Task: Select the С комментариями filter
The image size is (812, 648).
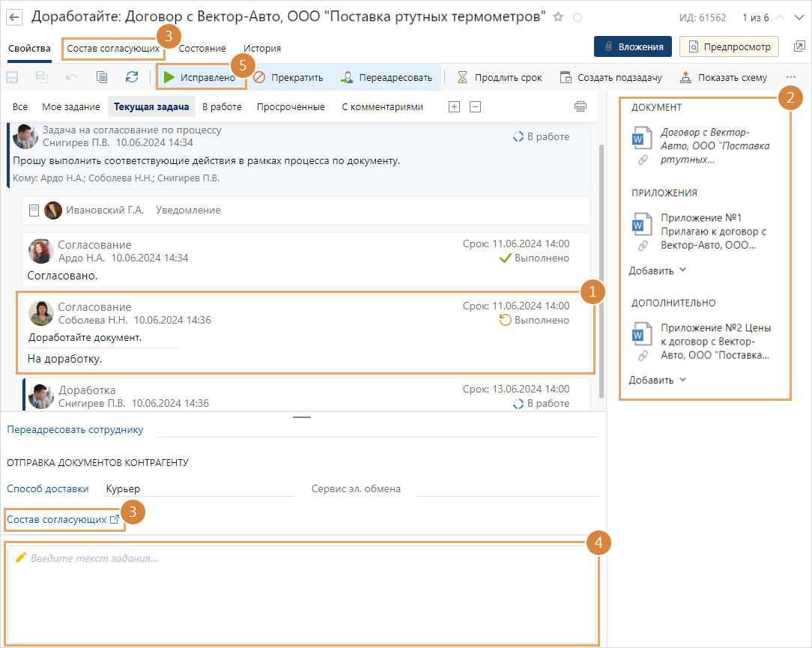Action: coord(382,106)
